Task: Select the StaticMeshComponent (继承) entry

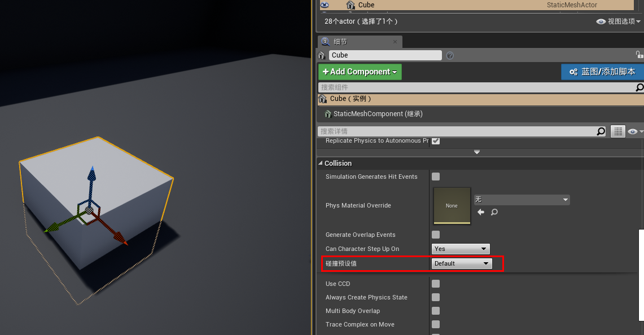Action: pyautogui.click(x=377, y=114)
